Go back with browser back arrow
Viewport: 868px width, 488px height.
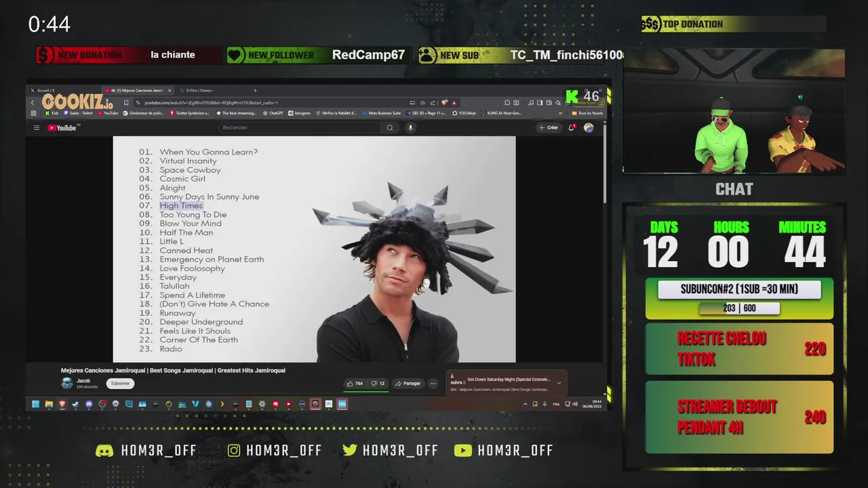pyautogui.click(x=33, y=102)
